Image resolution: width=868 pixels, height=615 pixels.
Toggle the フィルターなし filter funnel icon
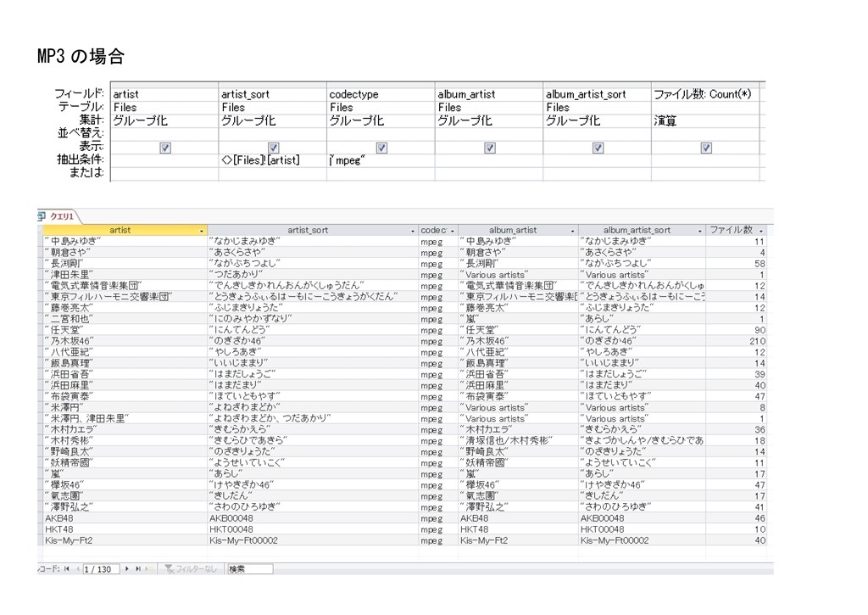click(x=170, y=568)
